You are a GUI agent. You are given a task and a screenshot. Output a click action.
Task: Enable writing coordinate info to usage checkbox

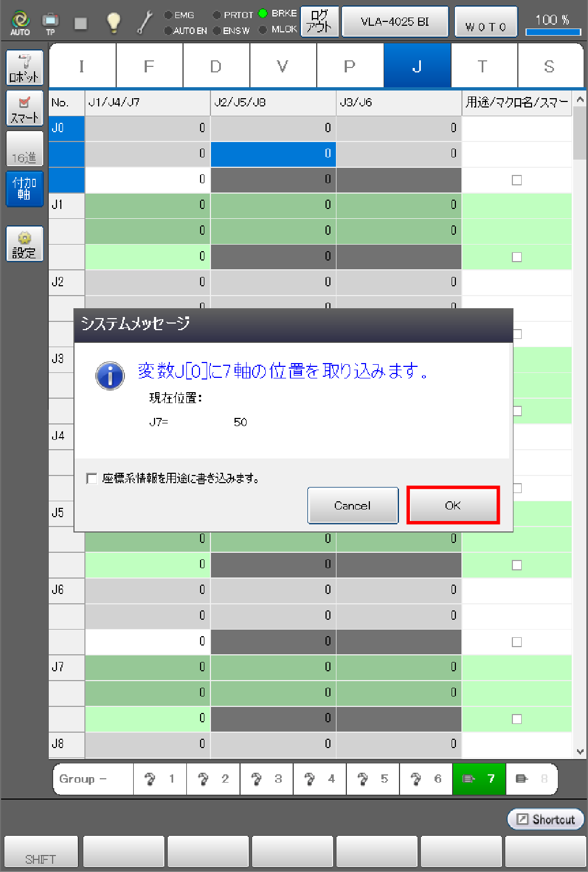click(x=92, y=478)
